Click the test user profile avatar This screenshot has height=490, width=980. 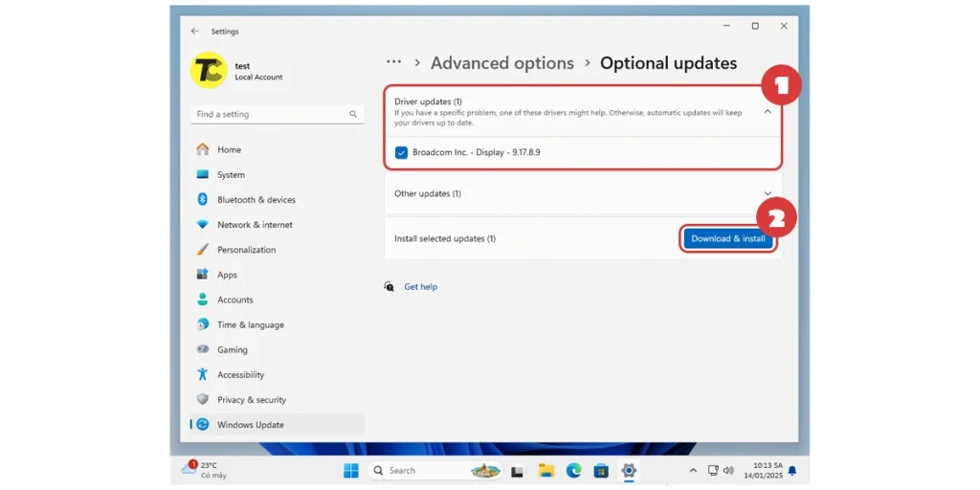click(208, 71)
